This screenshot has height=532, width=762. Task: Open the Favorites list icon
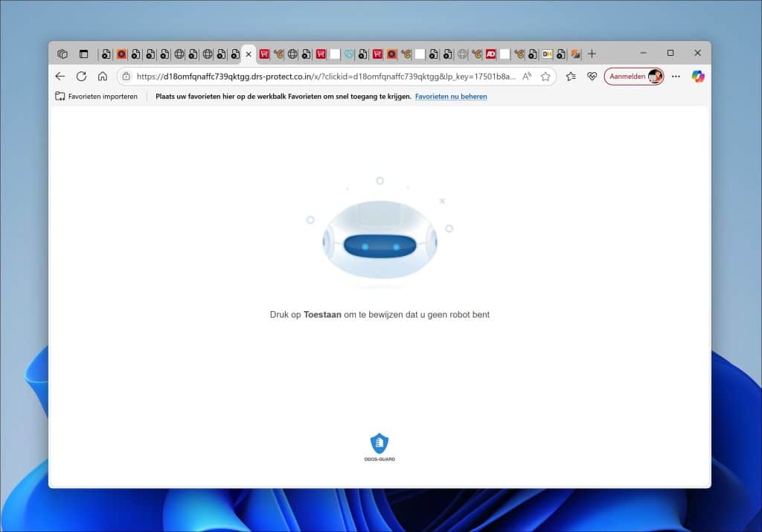coord(571,77)
